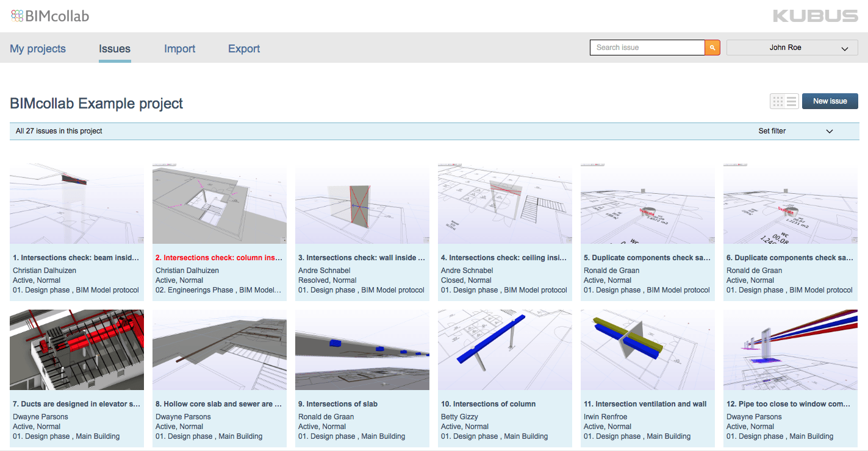The image size is (868, 451).
Task: Create a New issue
Action: (x=830, y=101)
